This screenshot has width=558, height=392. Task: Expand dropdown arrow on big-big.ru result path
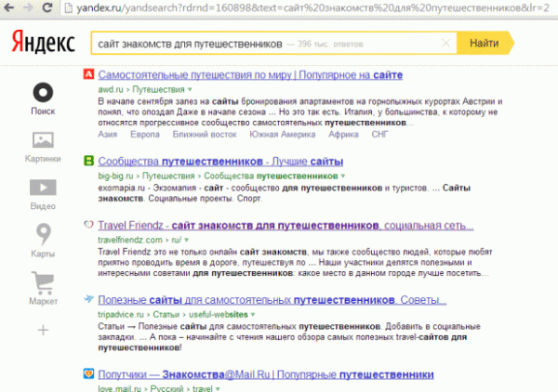pyautogui.click(x=343, y=175)
